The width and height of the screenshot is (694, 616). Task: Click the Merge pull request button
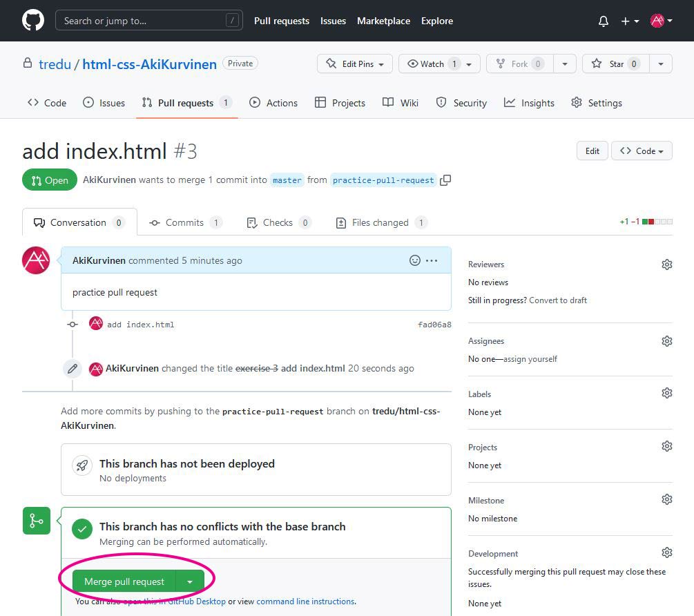124,581
